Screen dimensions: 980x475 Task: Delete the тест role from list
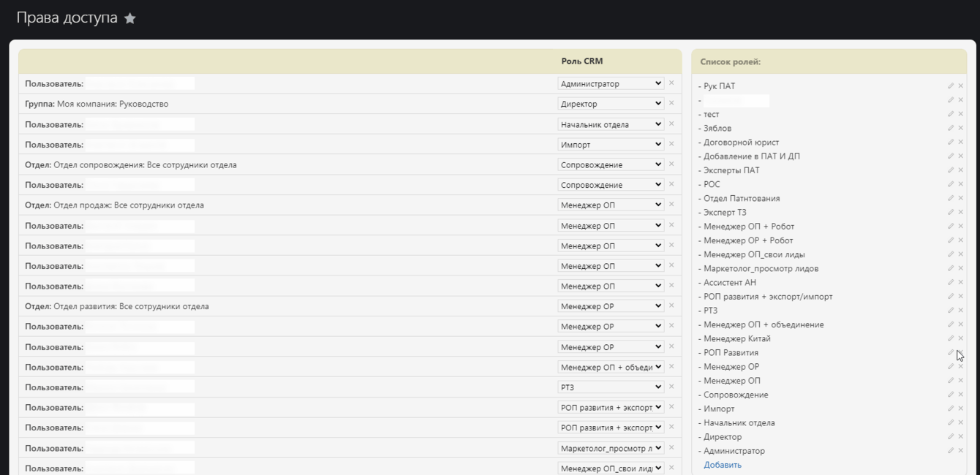tap(961, 114)
